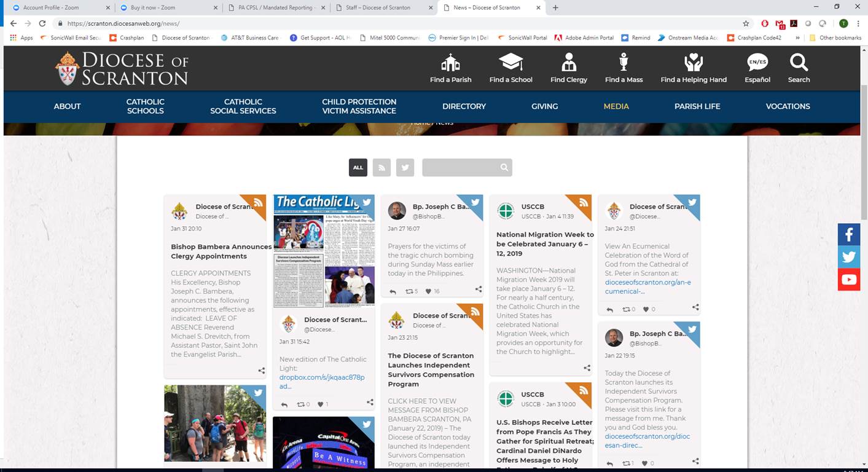Expand the Media navigation menu
Image resolution: width=868 pixels, height=472 pixels.
616,106
